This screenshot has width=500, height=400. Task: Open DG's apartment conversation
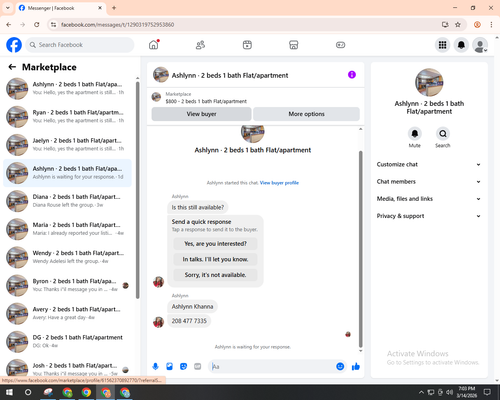pyautogui.click(x=67, y=342)
